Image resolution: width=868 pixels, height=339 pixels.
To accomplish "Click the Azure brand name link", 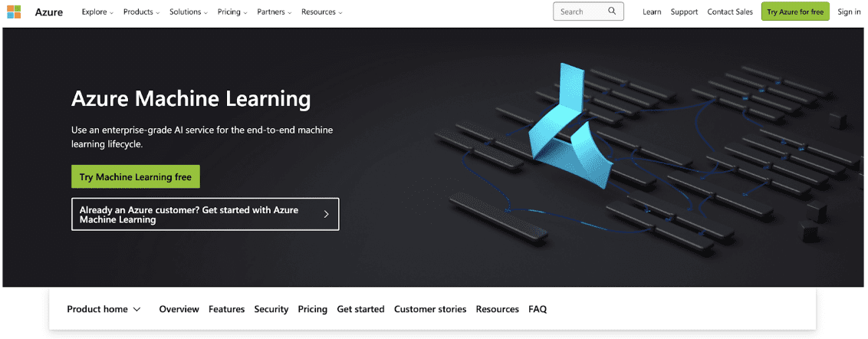I will (x=49, y=12).
